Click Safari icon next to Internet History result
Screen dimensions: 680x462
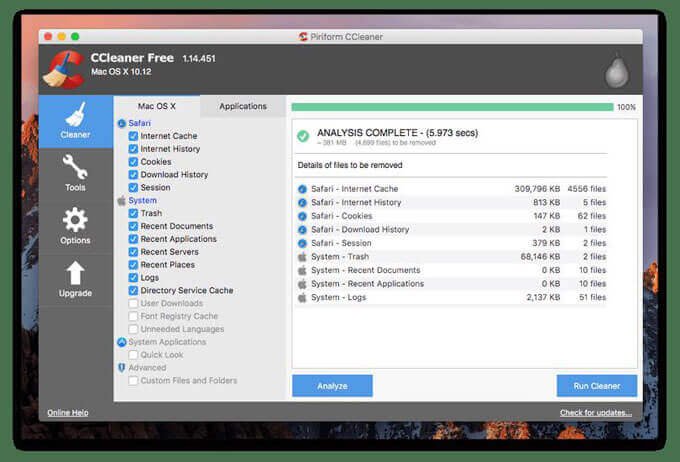(x=302, y=203)
